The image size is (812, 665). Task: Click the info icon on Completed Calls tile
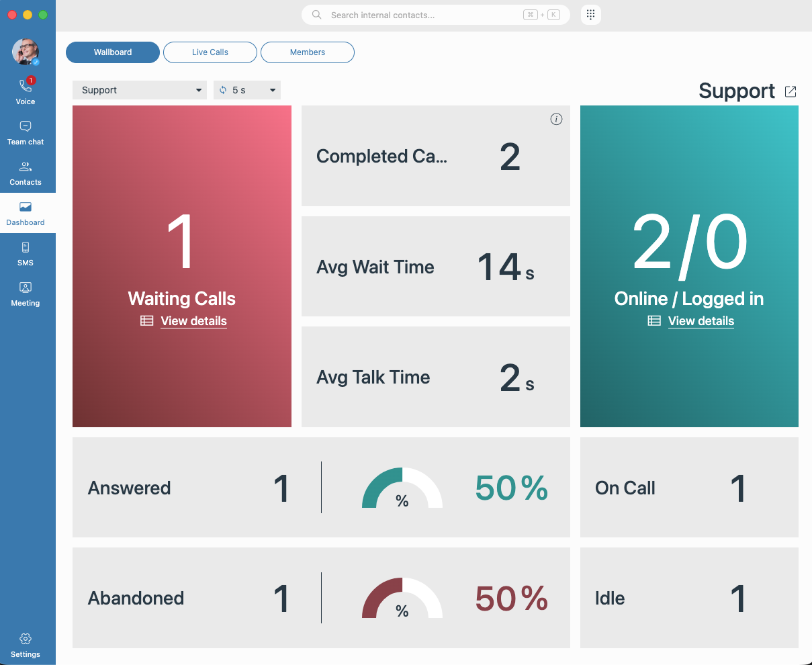(x=556, y=119)
